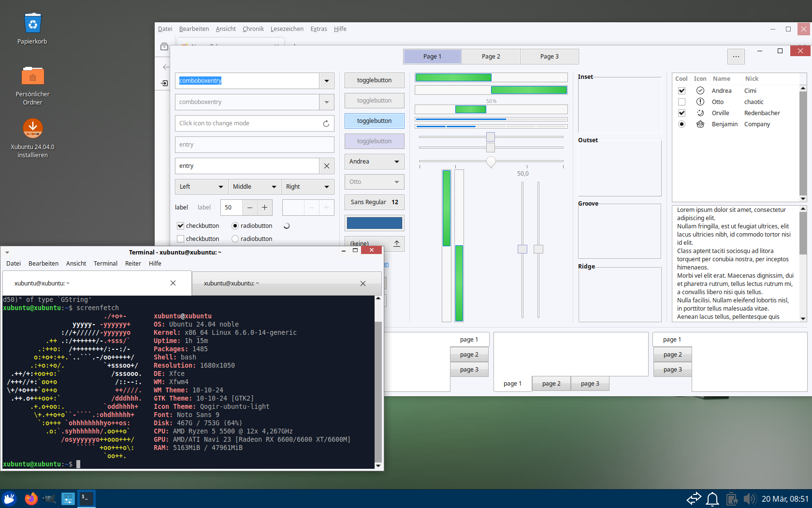Image resolution: width=812 pixels, height=508 pixels.
Task: Open GIMP from the taskbar
Action: pos(49,498)
